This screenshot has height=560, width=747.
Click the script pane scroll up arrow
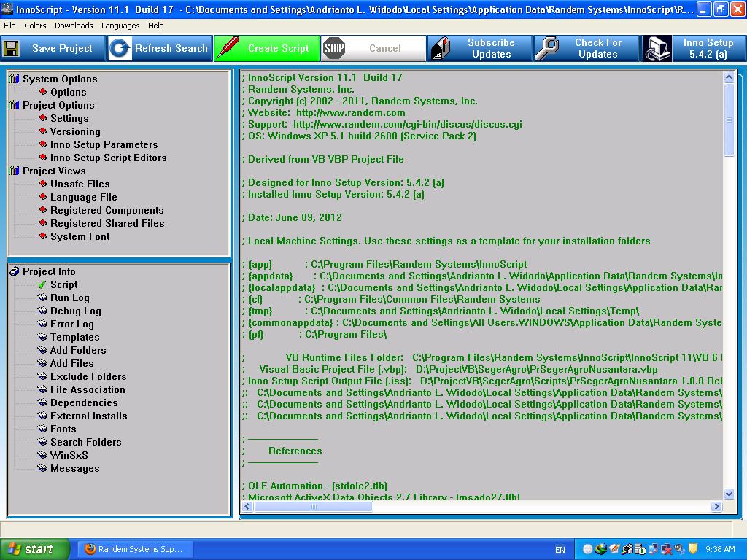[x=729, y=77]
